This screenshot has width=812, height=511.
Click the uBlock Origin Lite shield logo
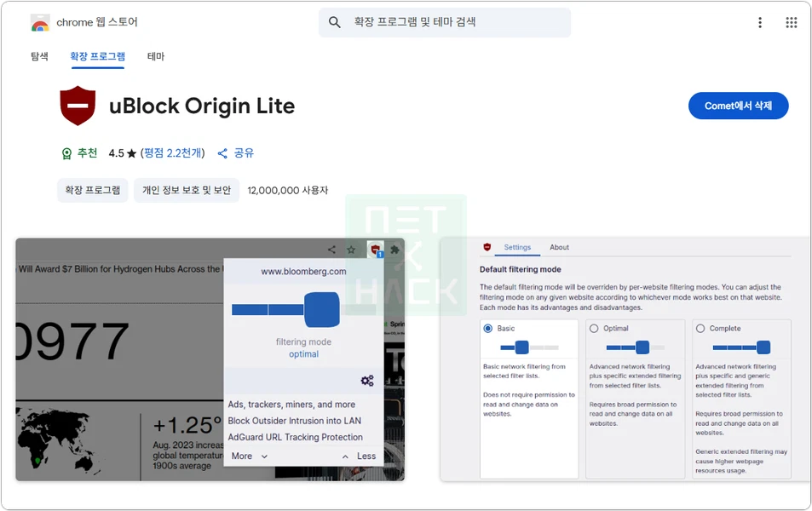click(x=78, y=106)
